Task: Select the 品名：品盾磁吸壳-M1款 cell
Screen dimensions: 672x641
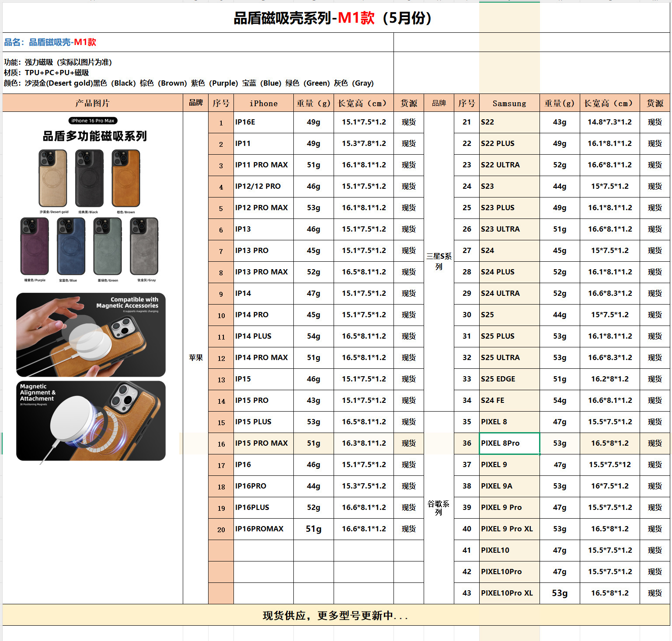Action: point(198,42)
